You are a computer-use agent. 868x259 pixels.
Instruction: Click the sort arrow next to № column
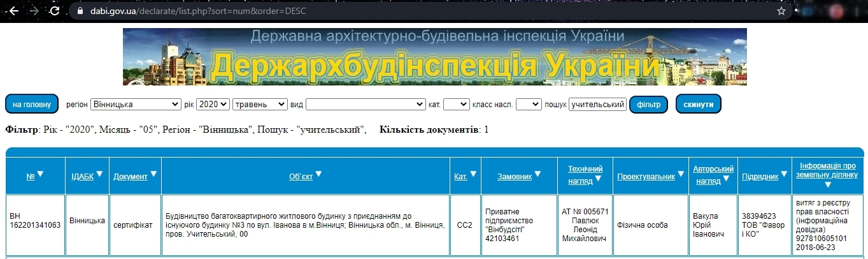[41, 174]
